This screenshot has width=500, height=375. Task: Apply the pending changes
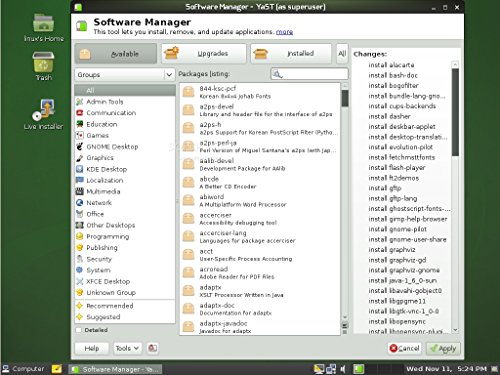pyautogui.click(x=443, y=348)
